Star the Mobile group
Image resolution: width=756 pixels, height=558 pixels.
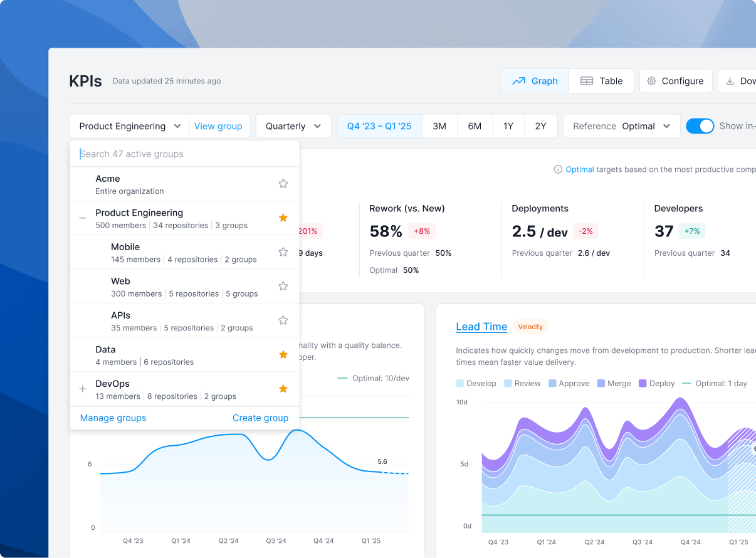(x=283, y=252)
